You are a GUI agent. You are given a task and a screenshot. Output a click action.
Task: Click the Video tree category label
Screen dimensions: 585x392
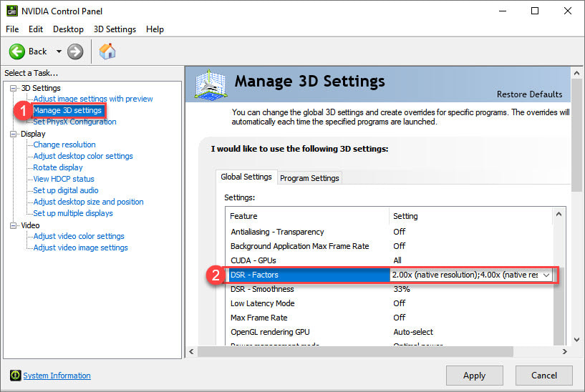(30, 225)
